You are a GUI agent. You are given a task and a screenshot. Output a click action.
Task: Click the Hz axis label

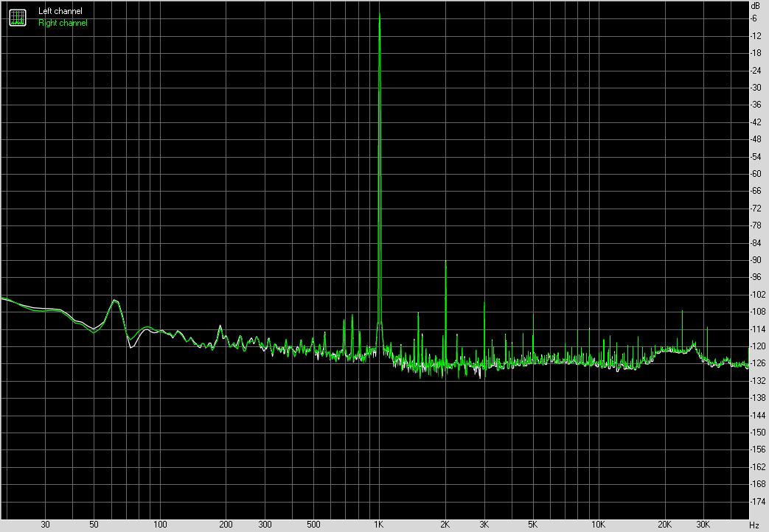click(754, 526)
